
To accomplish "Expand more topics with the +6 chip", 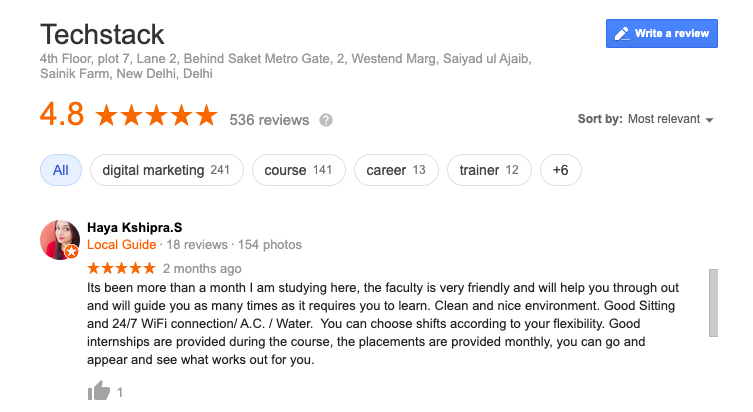I will pyautogui.click(x=560, y=170).
